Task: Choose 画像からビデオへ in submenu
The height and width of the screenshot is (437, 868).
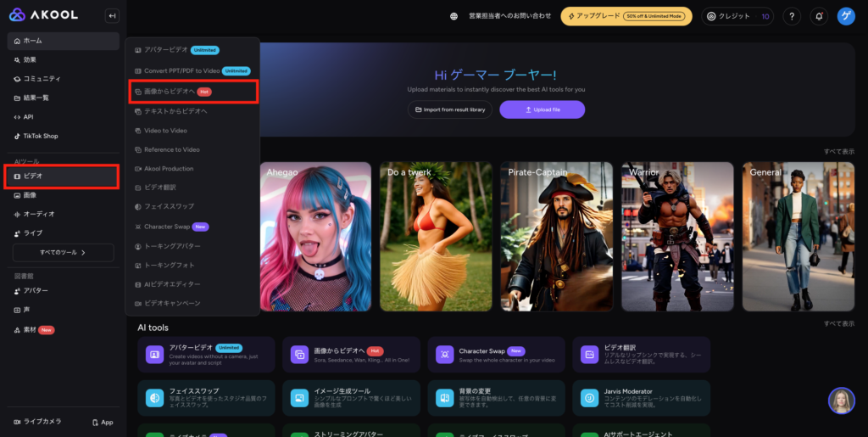Action: [x=193, y=92]
